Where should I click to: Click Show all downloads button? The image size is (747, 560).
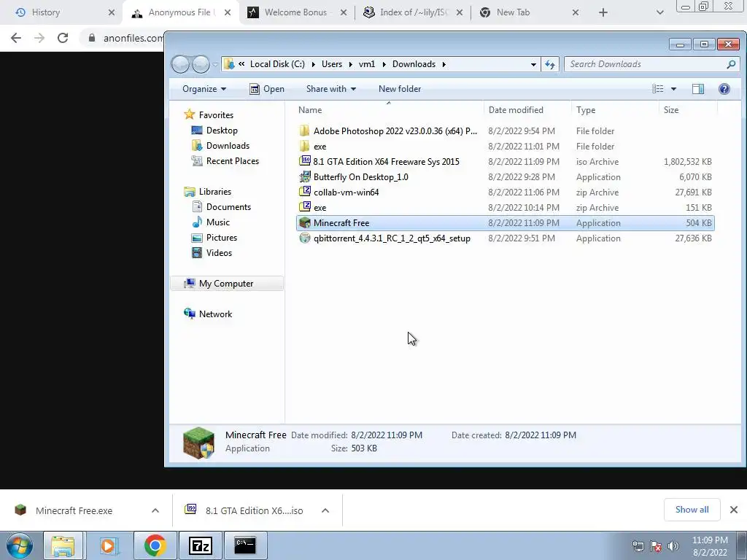tap(692, 510)
